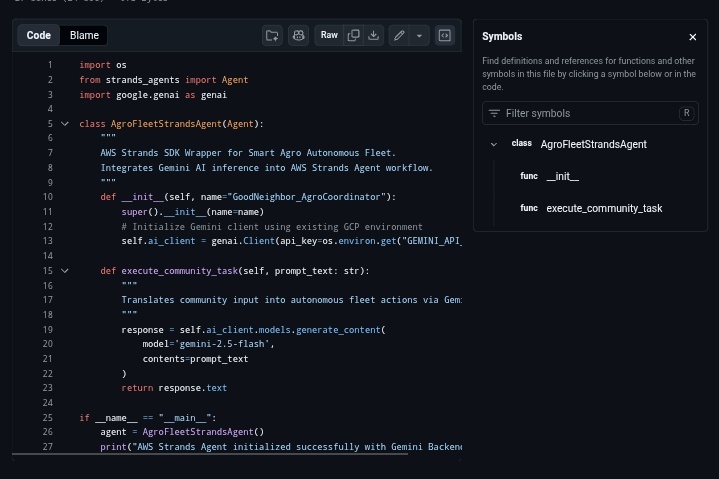
Task: Click print statement on line 27
Action: pos(281,447)
